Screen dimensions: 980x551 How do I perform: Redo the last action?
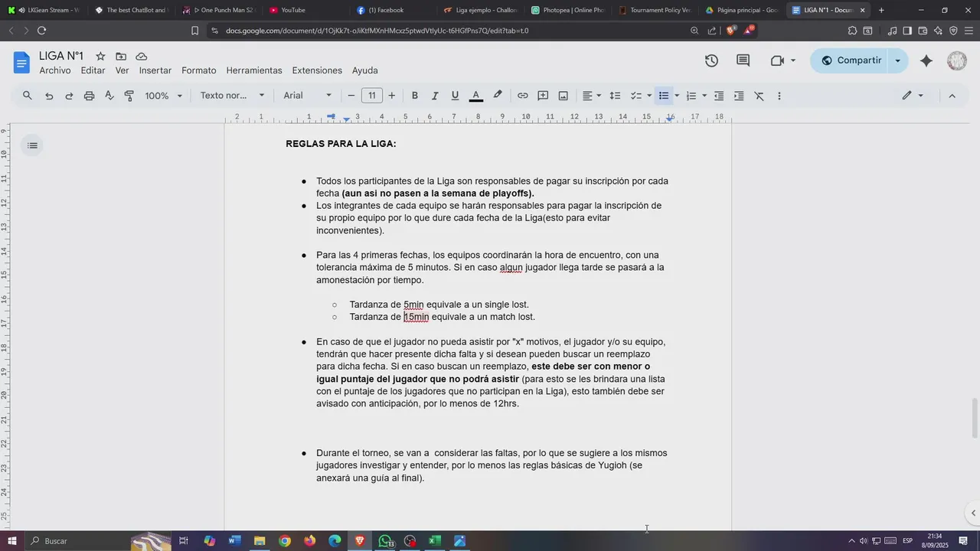(x=69, y=96)
